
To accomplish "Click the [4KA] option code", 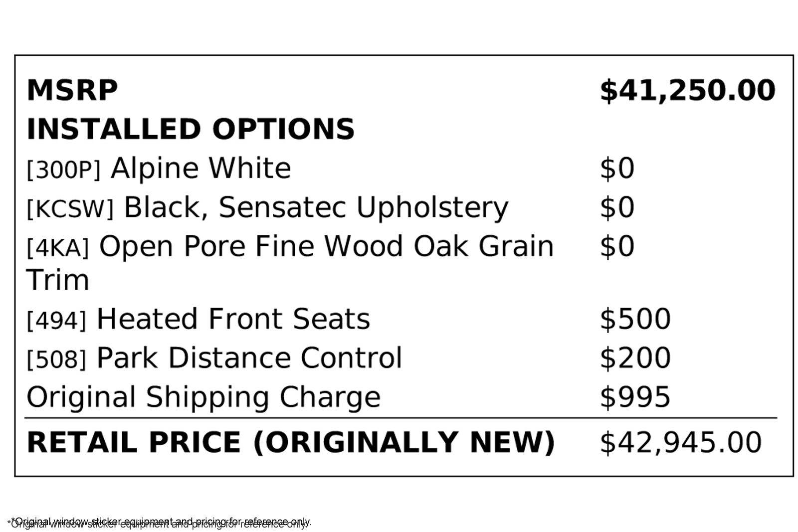I will pos(57,248).
